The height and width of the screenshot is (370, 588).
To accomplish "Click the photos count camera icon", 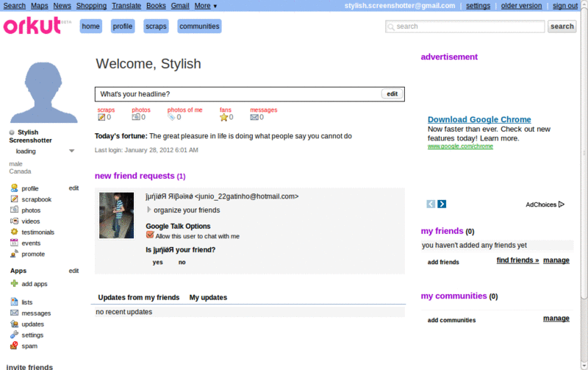I will 136,117.
